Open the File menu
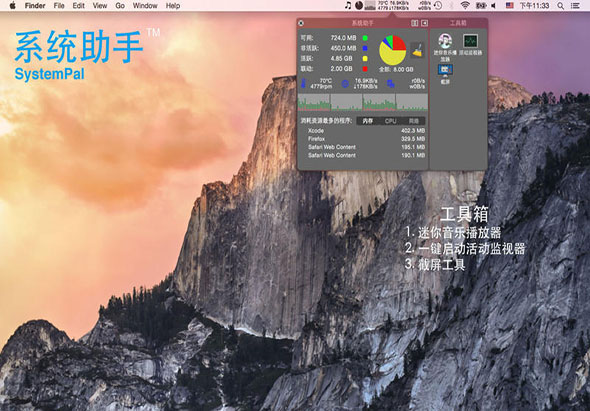The image size is (590, 411). [x=59, y=6]
